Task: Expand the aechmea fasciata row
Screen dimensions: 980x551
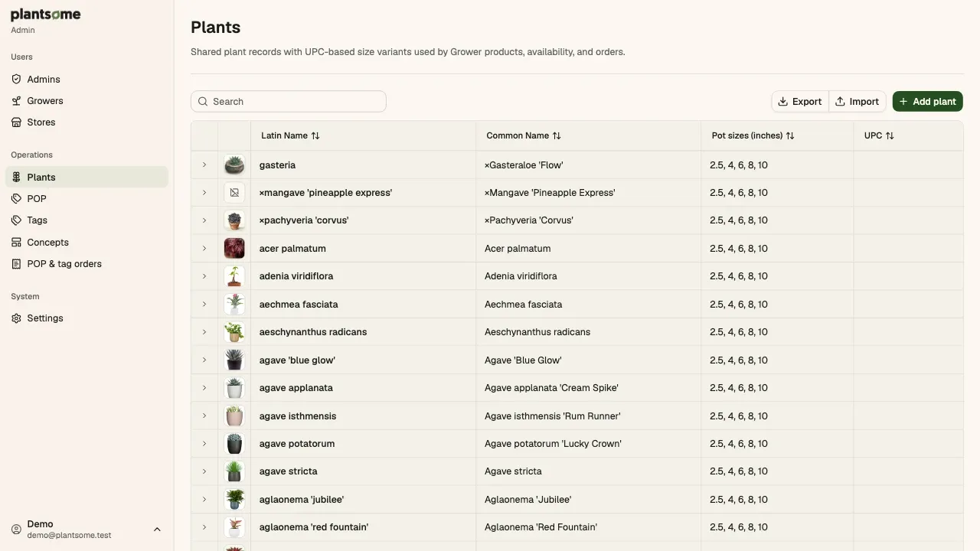Action: pos(204,304)
